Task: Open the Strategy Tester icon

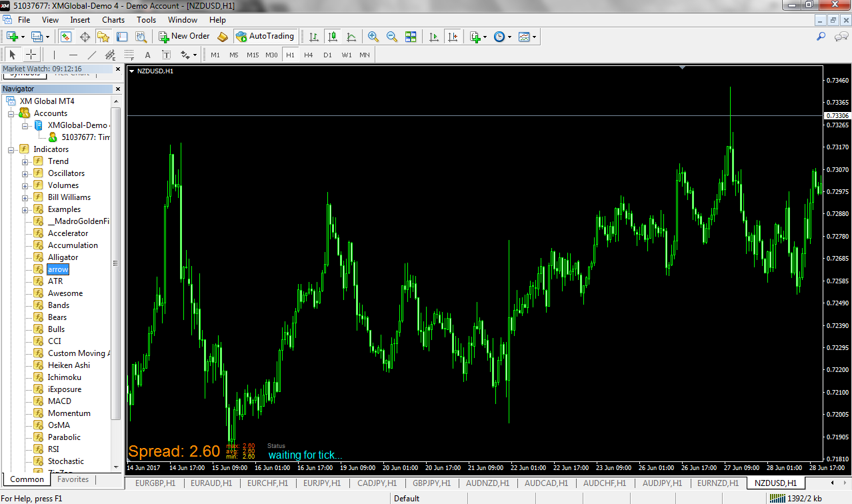Action: (141, 37)
